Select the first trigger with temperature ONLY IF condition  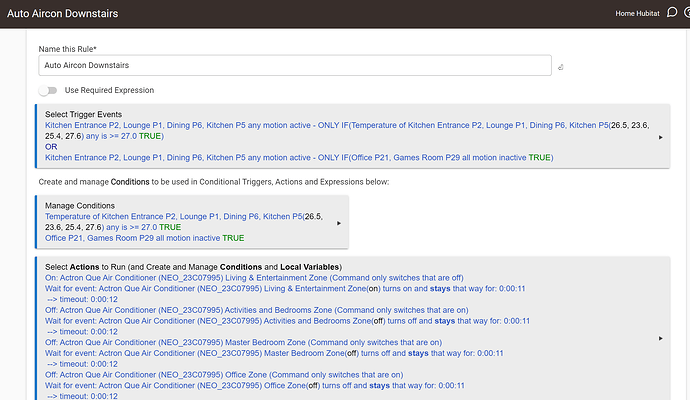click(x=347, y=131)
